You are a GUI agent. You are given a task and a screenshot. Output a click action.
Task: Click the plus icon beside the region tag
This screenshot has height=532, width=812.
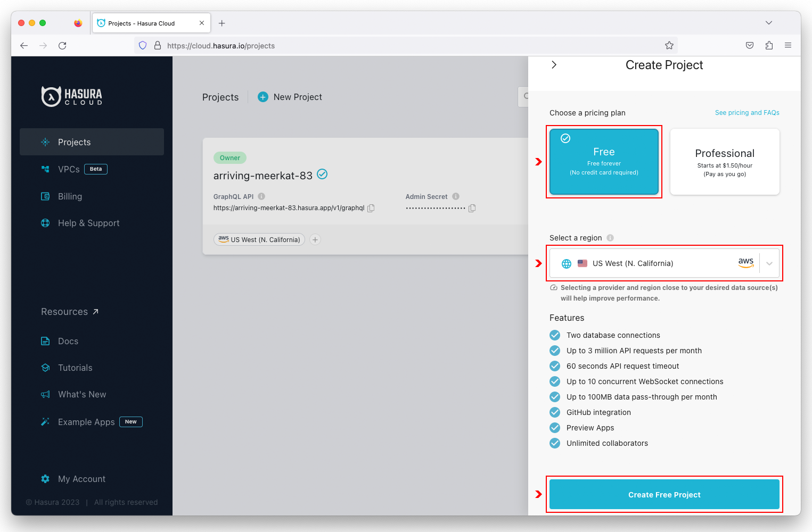click(315, 240)
